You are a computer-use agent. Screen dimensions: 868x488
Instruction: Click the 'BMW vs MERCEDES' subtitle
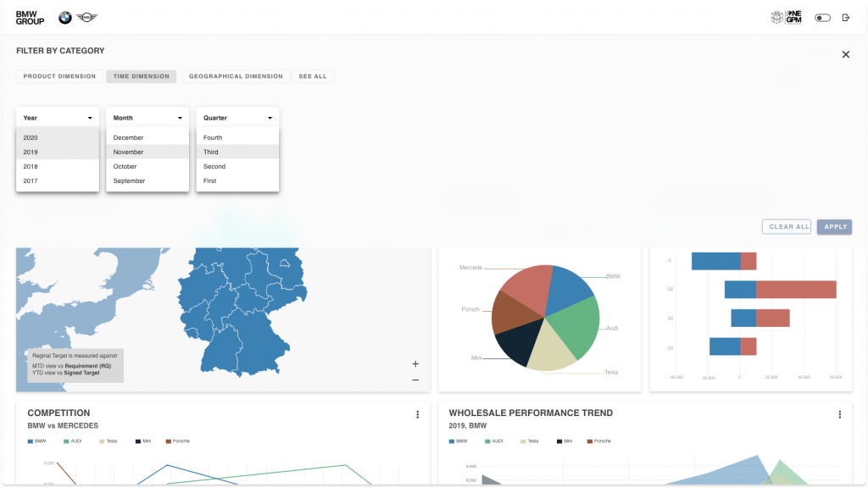click(63, 426)
